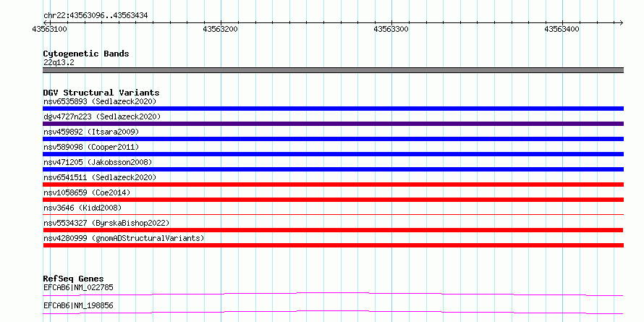Click the ruler arrowhead at right end
Screen dimensions: 644x322
tap(621, 22)
